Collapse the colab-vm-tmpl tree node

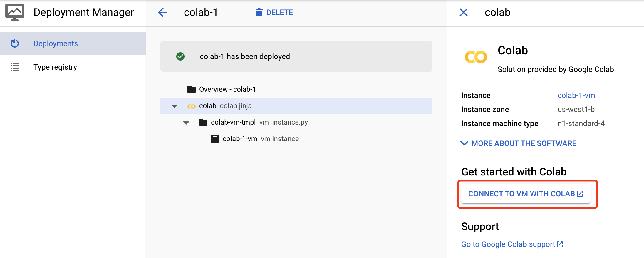(186, 123)
